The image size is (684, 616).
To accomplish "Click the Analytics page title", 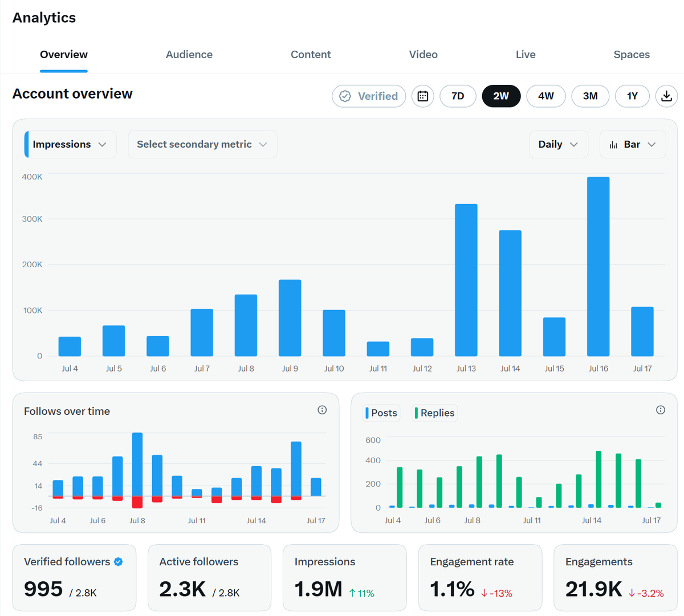I will click(44, 18).
